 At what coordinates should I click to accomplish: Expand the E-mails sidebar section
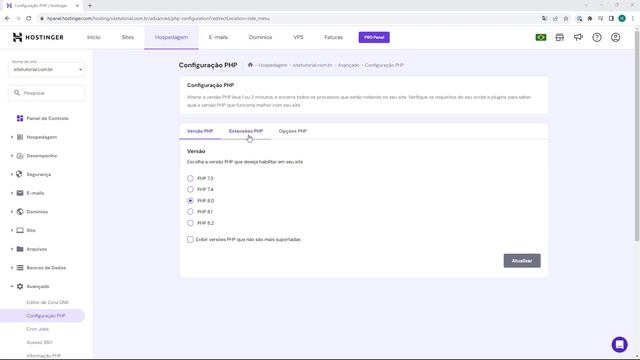[11, 193]
